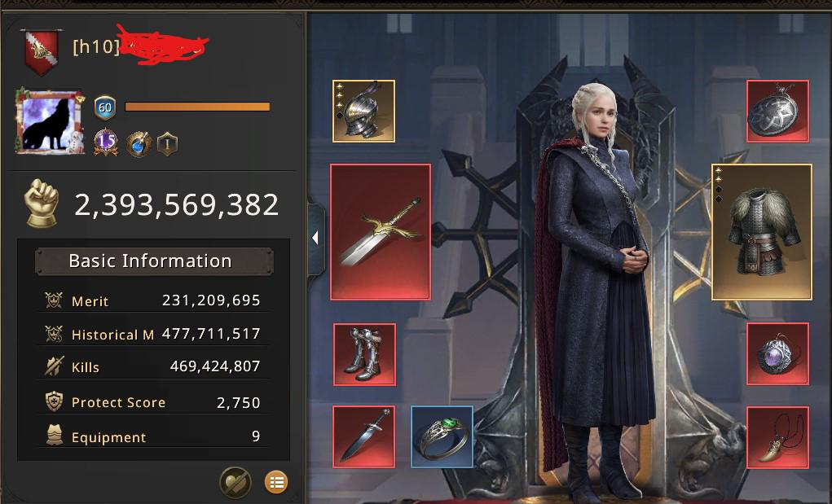Select the armored boots slot
Image resolution: width=832 pixels, height=504 pixels.
pyautogui.click(x=364, y=354)
